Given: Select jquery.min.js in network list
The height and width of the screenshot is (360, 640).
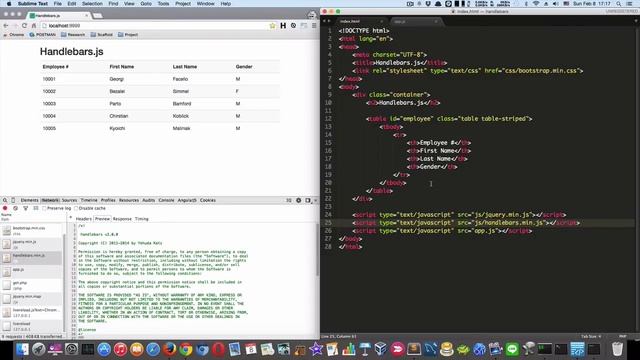Looking at the screenshot, I should 32,244.
